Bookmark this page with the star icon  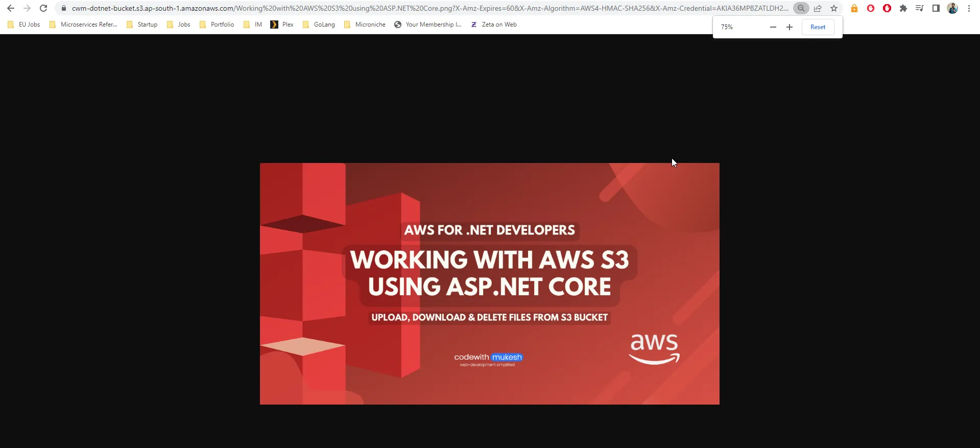[834, 8]
